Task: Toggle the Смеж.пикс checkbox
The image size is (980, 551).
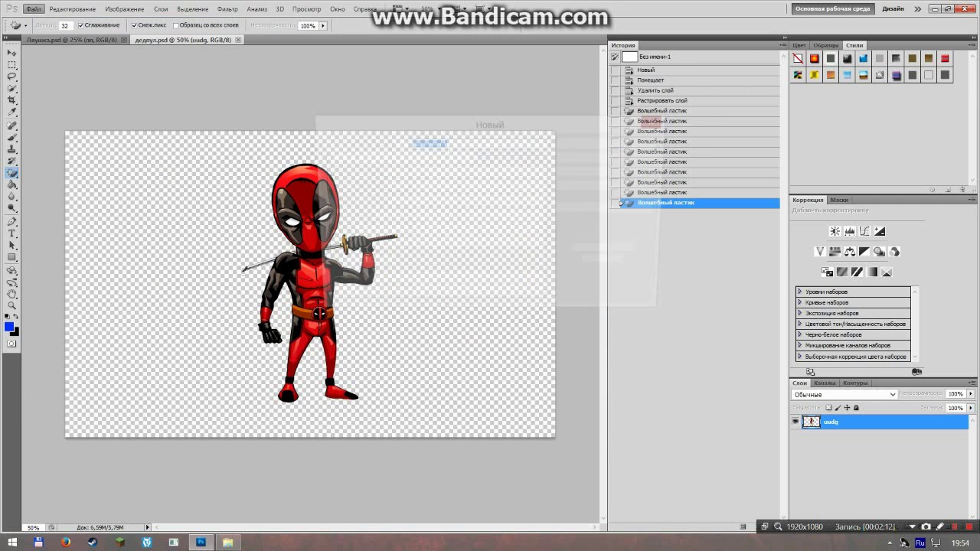Action: (x=134, y=25)
